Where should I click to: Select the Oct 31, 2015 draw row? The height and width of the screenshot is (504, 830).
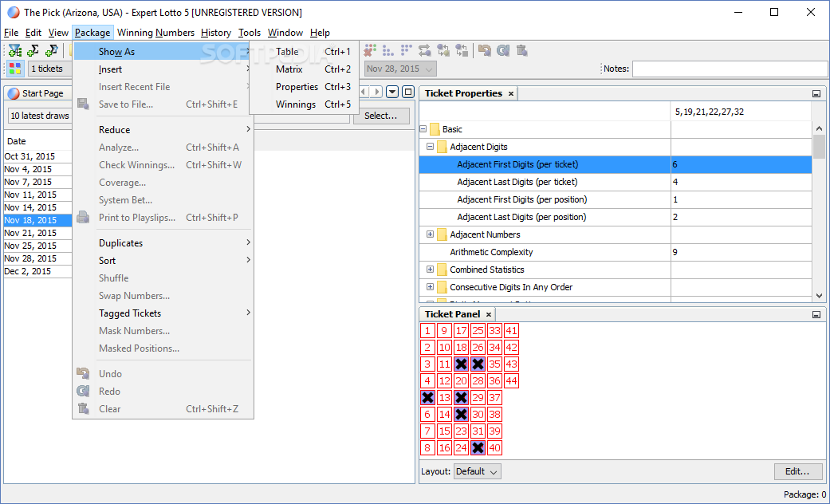coord(37,157)
